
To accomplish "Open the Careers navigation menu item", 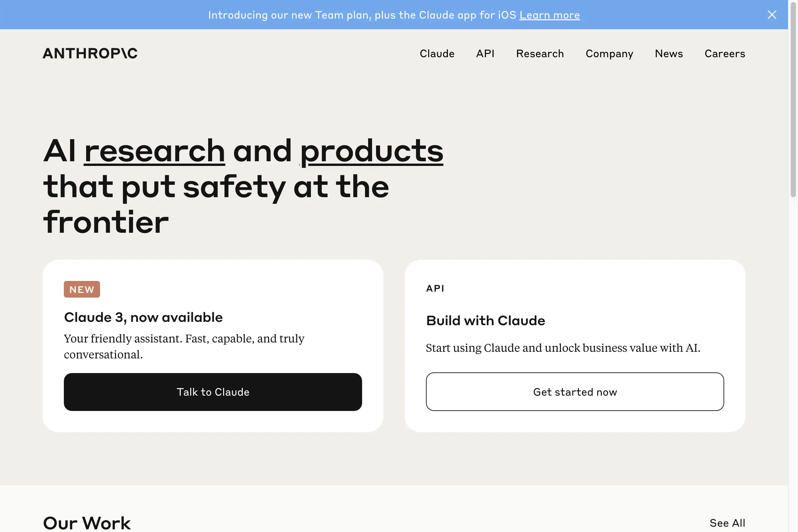I will 725,54.
